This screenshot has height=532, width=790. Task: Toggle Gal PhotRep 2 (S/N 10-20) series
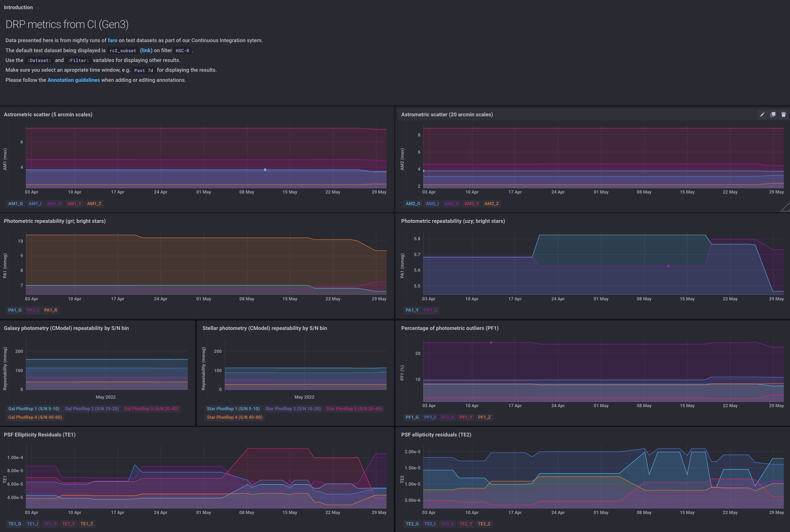coord(92,409)
